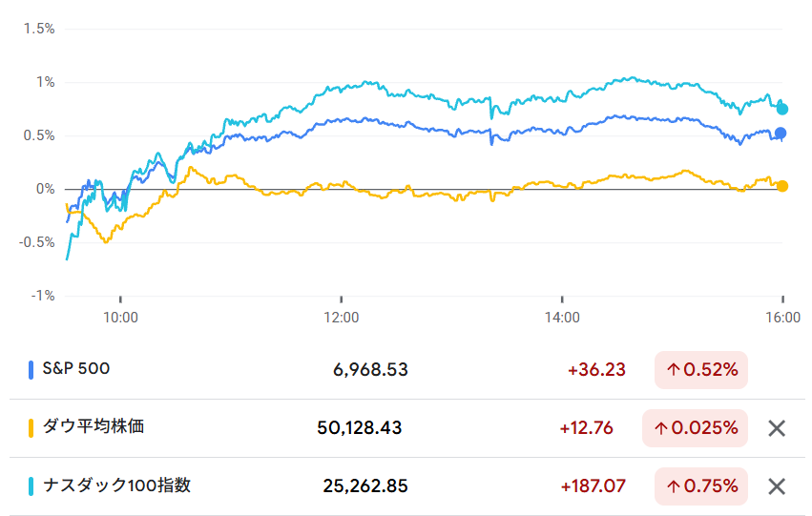Click the yellow Dow chart endpoint dot

[x=782, y=186]
